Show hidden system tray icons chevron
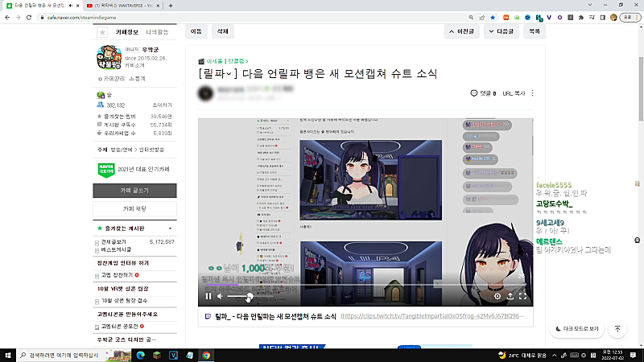Screen dimensions: 644x362 [x=554, y=355]
